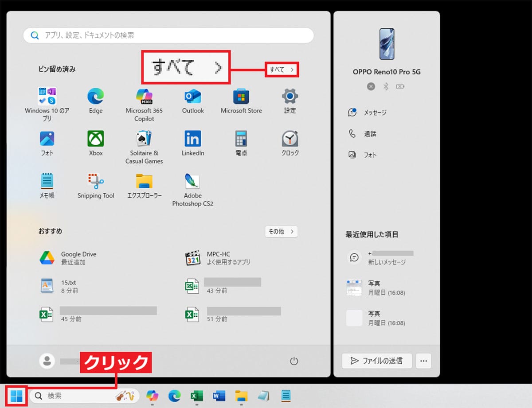The image size is (532, 408).
Task: Open Excel from the taskbar
Action: click(x=196, y=396)
